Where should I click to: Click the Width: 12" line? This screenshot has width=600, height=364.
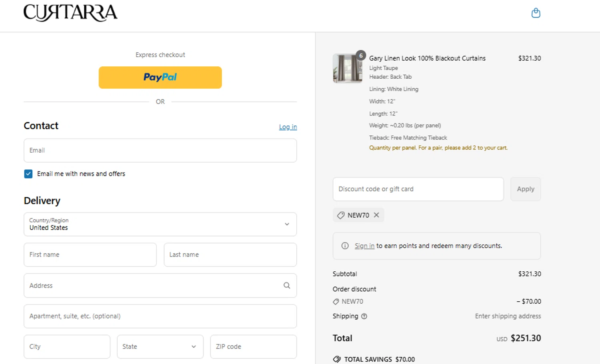(x=382, y=101)
